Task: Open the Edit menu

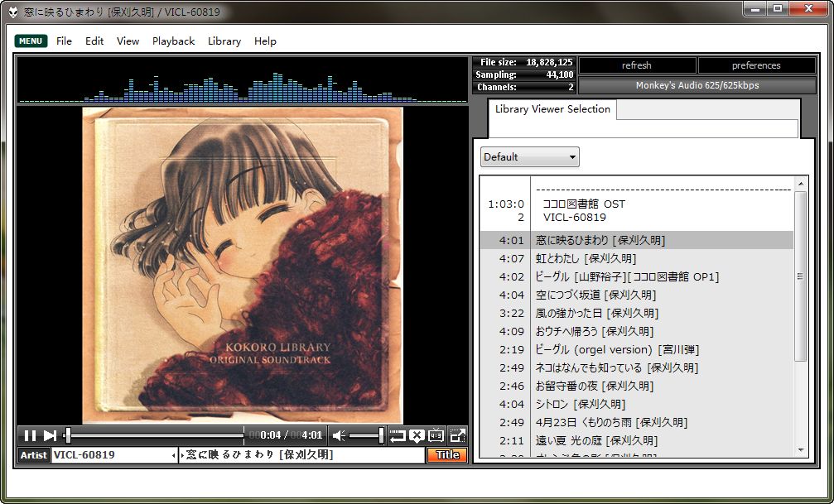Action: [94, 41]
